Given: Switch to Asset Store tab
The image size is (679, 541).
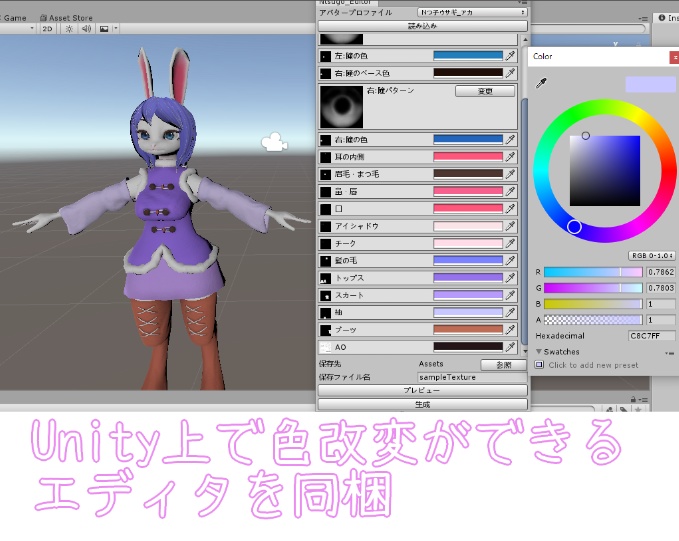Looking at the screenshot, I should coord(66,18).
